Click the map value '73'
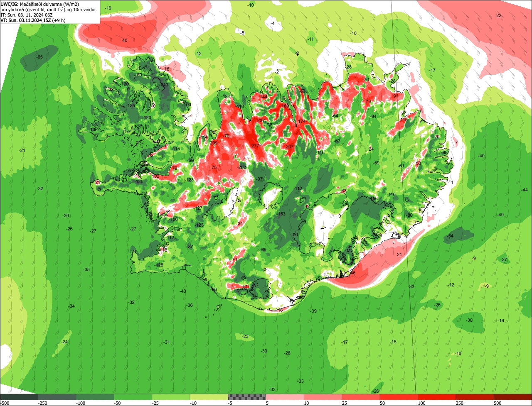Screen dimensions: 532x406 368,101
